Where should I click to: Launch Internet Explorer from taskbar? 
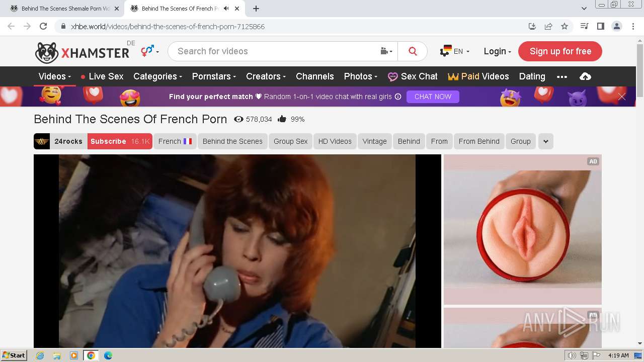click(x=40, y=355)
